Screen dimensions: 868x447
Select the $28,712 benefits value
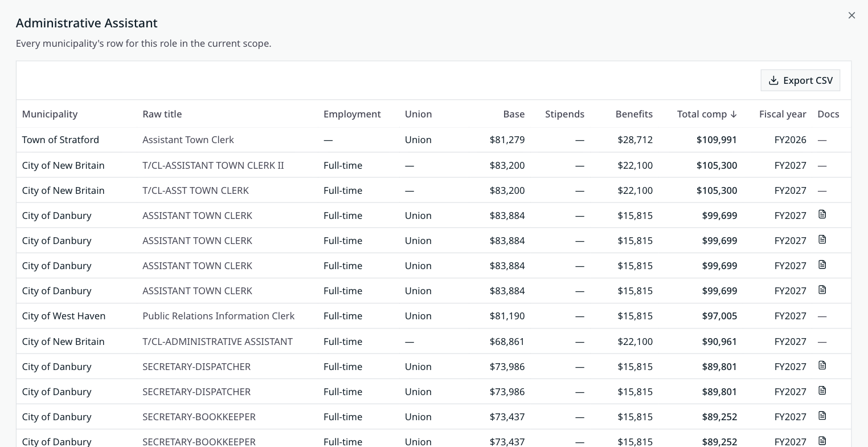coord(635,140)
